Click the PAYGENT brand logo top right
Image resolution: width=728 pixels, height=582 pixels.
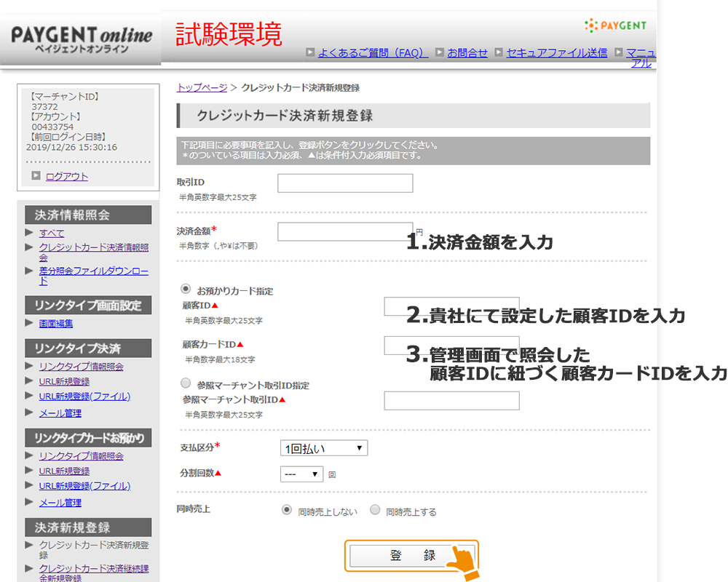(616, 25)
